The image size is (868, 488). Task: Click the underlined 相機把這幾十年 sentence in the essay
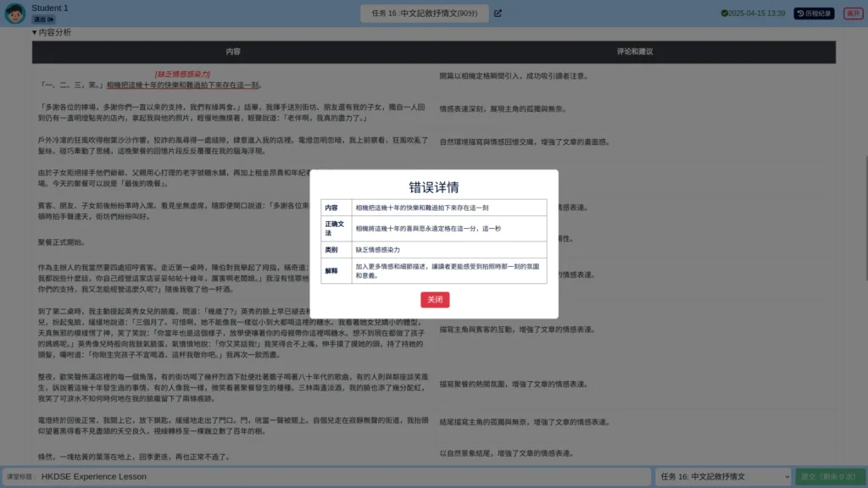(x=183, y=86)
